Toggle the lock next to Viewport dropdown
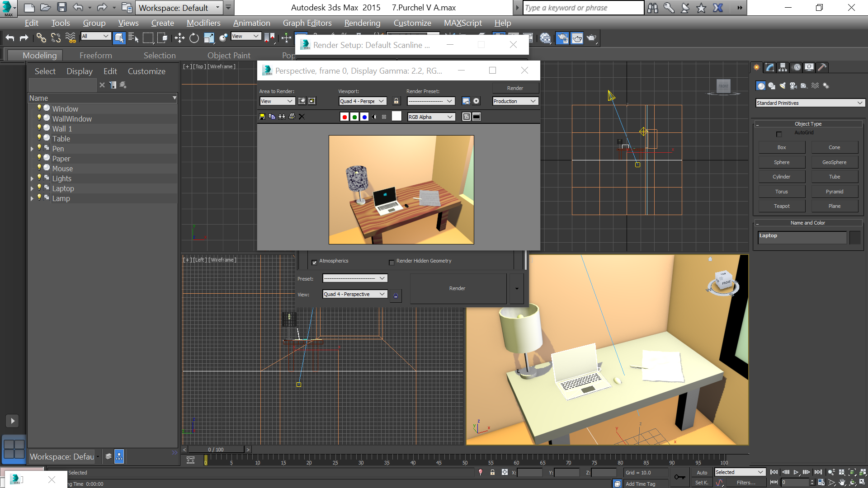Viewport: 868px width, 488px height. 396,101
